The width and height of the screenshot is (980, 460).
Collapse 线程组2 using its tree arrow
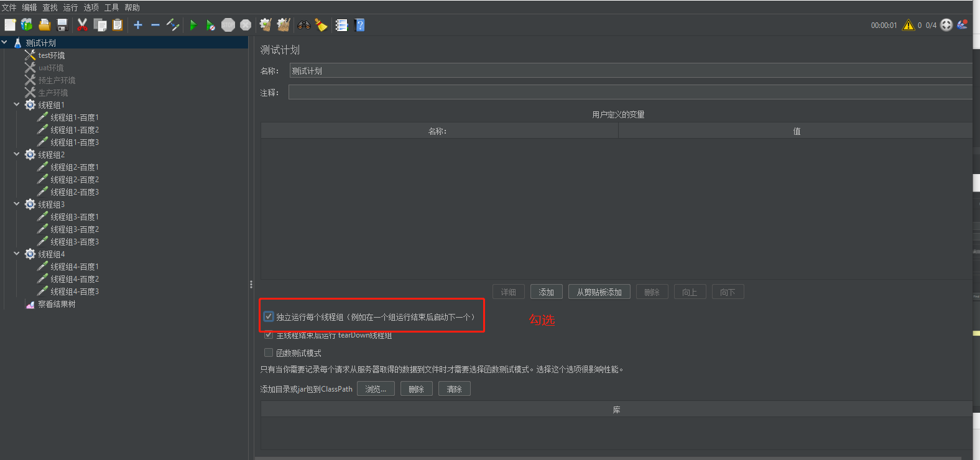click(x=17, y=154)
